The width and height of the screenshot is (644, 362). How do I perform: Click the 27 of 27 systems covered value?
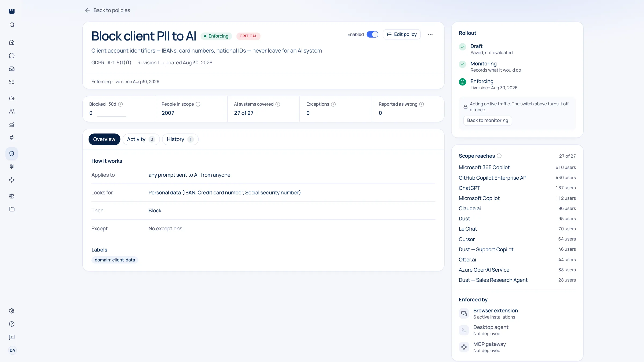tap(244, 113)
